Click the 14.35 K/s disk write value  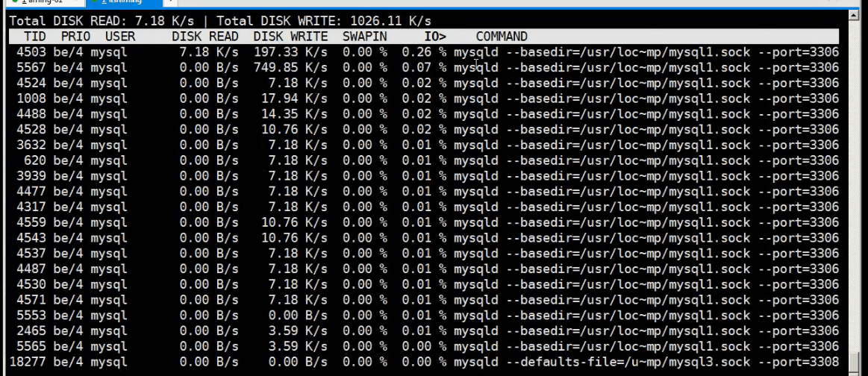[x=295, y=114]
